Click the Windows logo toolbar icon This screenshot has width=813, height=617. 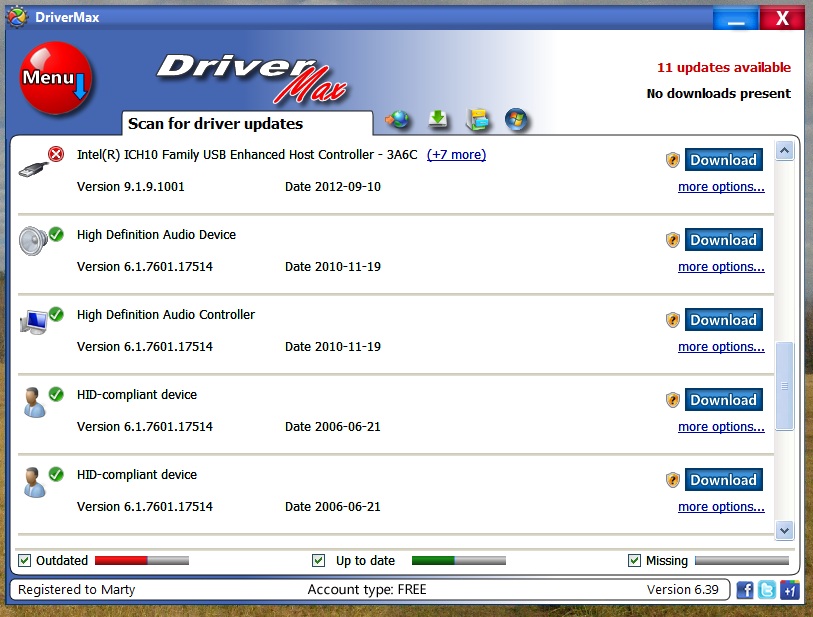[x=516, y=119]
